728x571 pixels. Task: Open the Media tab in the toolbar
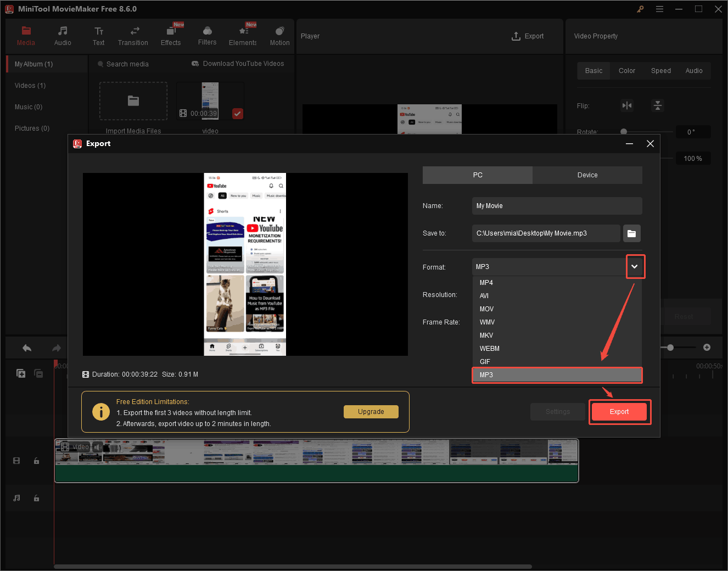point(26,36)
